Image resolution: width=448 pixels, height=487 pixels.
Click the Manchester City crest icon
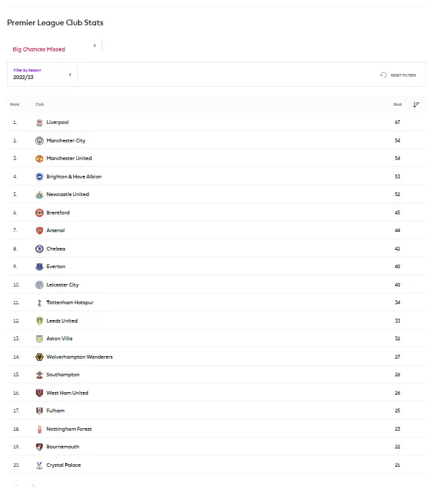click(39, 140)
